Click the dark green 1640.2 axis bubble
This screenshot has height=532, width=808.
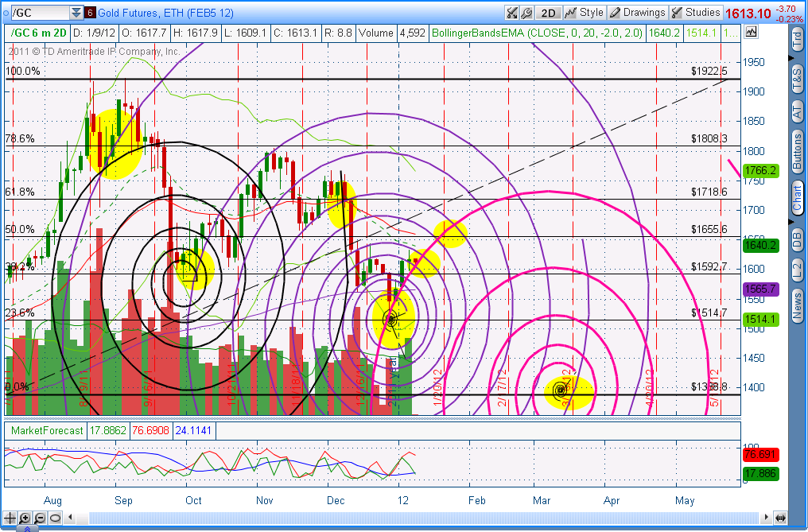[x=760, y=246]
